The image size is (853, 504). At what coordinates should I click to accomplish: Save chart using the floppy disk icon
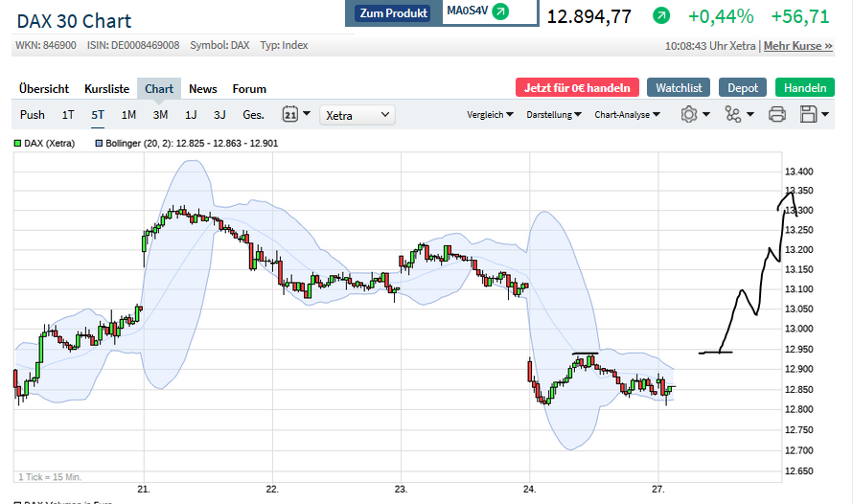point(808,114)
